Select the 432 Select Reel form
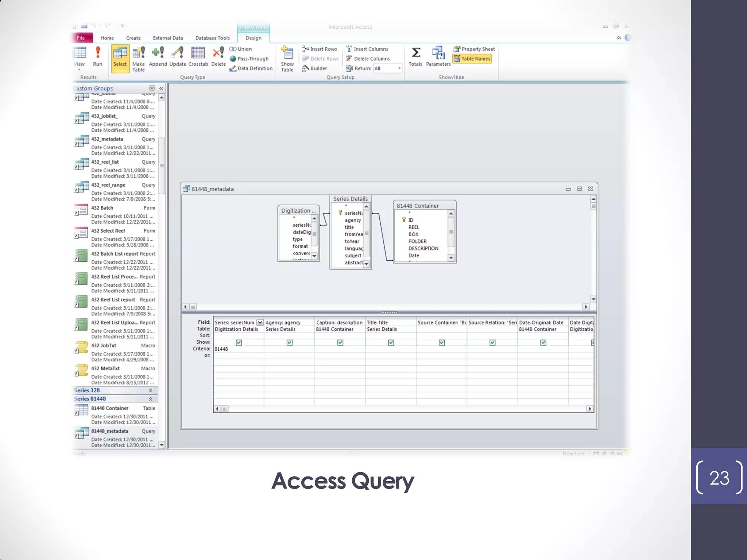The height and width of the screenshot is (560, 747). pos(115,238)
